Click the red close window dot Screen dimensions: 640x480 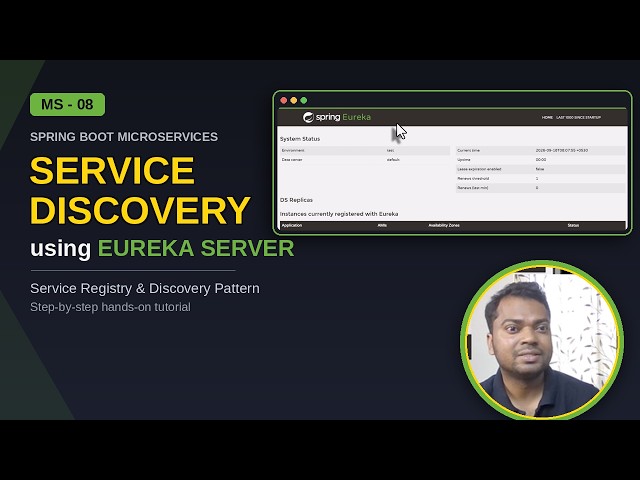click(284, 100)
